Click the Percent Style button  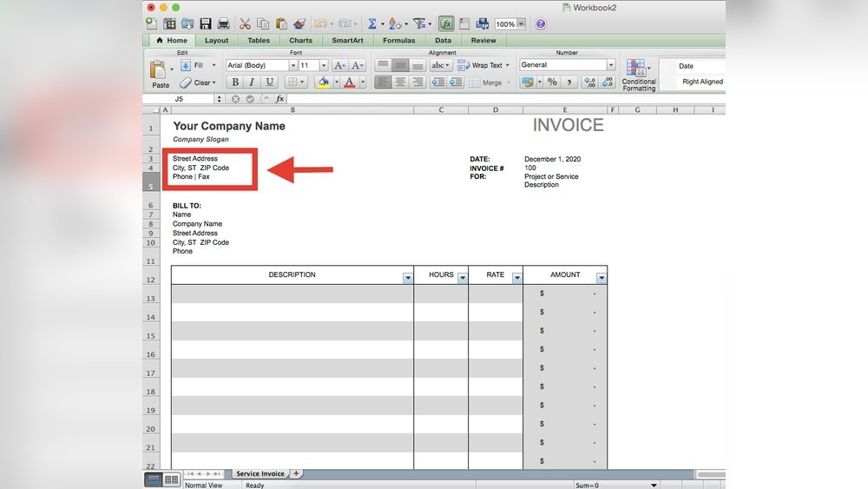[x=551, y=83]
